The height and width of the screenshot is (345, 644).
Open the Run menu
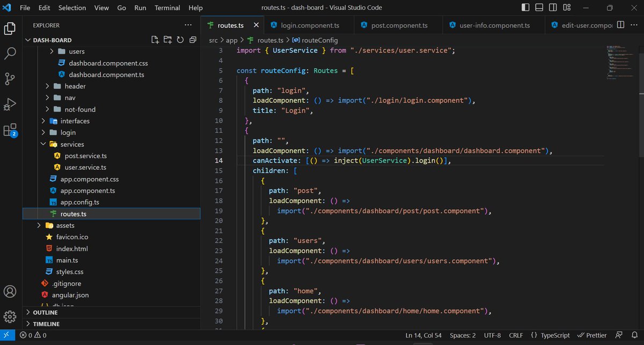click(140, 8)
